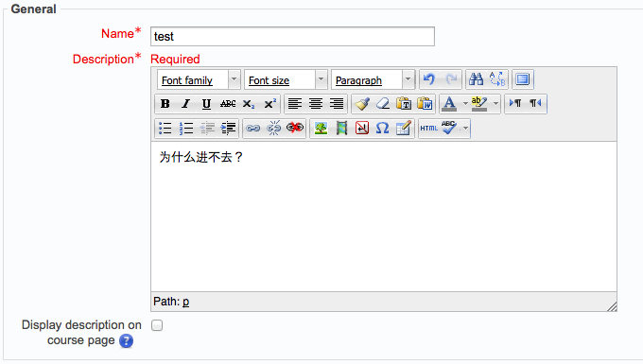
Task: Click inside the description editor text area
Action: (384, 217)
